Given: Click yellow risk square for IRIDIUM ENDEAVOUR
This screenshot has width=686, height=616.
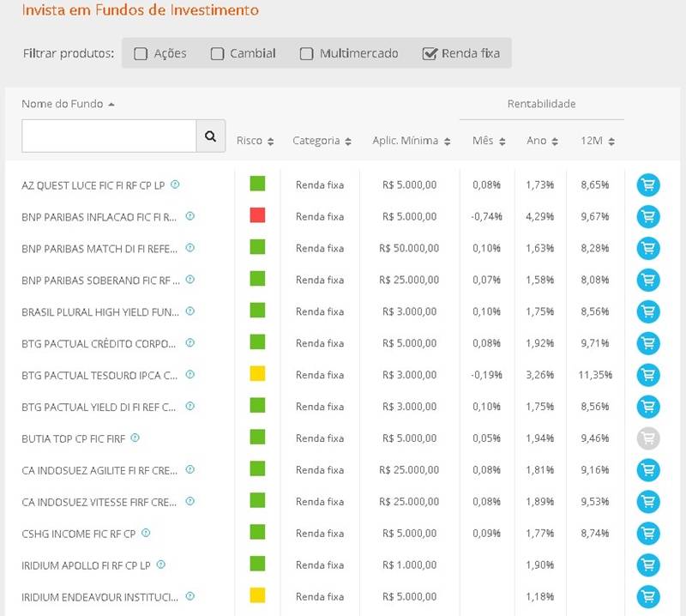Looking at the screenshot, I should [257, 595].
